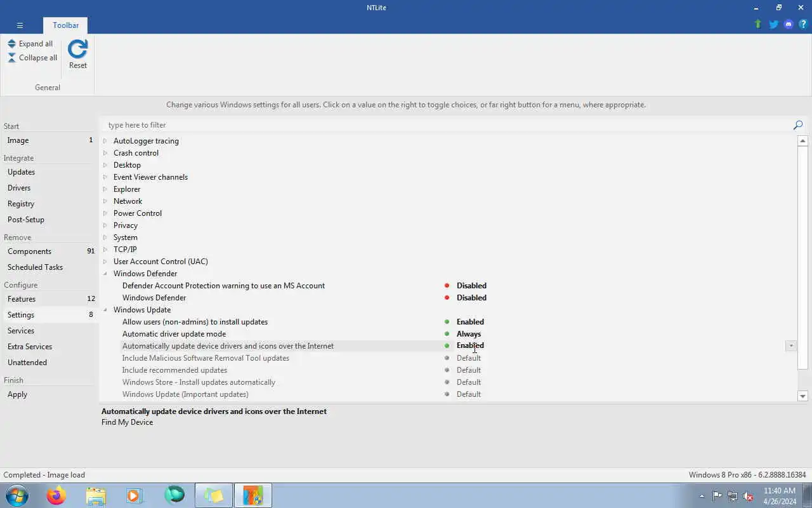
Task: Open Windows Start button
Action: (x=17, y=495)
